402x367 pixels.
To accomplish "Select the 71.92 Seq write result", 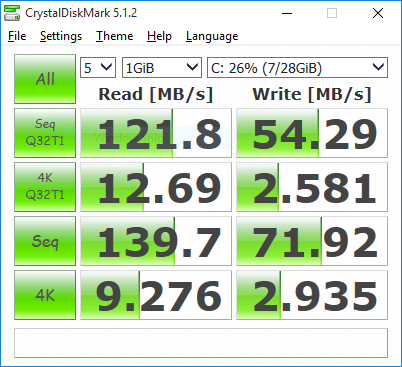I will pyautogui.click(x=312, y=241).
